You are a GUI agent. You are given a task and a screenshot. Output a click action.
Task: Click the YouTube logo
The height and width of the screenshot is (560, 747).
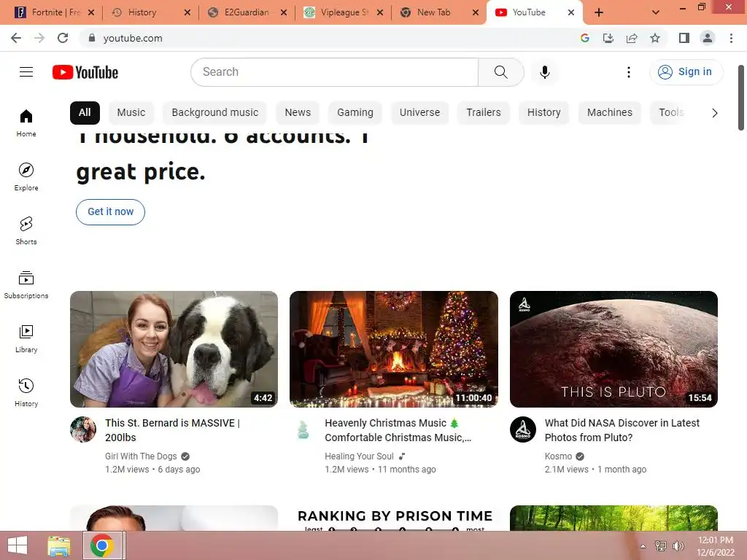pyautogui.click(x=85, y=72)
